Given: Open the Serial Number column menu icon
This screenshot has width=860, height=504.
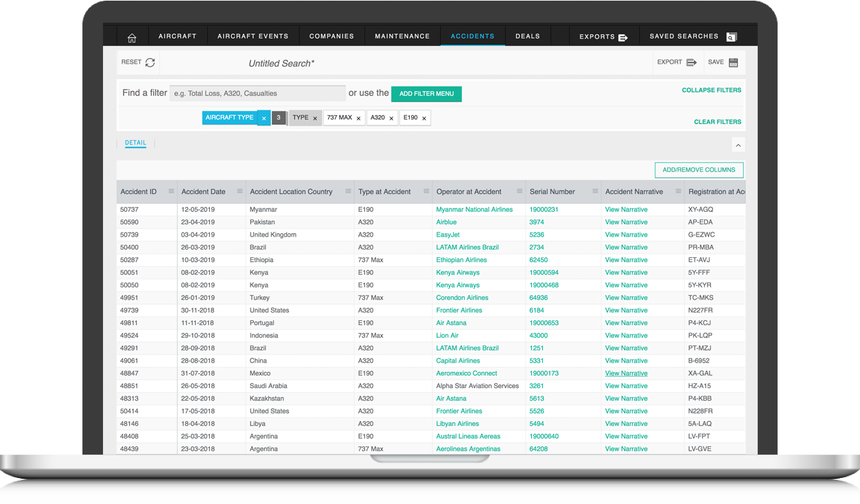Looking at the screenshot, I should pos(594,191).
